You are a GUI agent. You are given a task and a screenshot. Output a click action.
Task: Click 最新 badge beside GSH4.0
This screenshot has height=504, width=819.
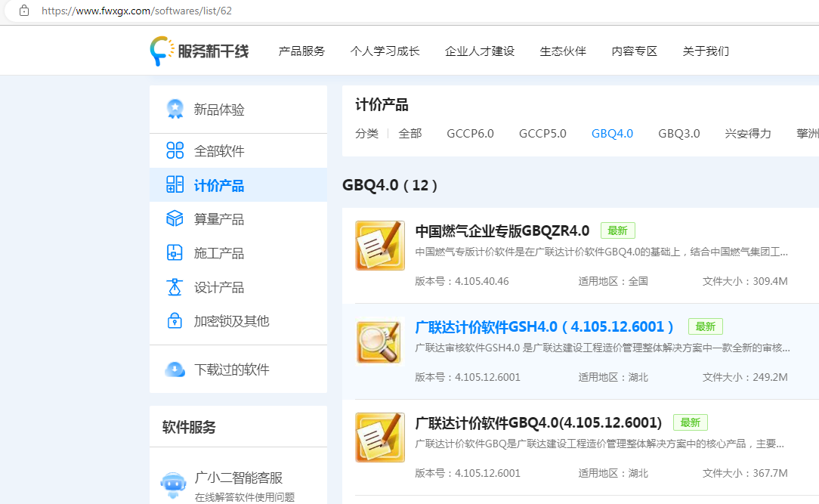705,326
